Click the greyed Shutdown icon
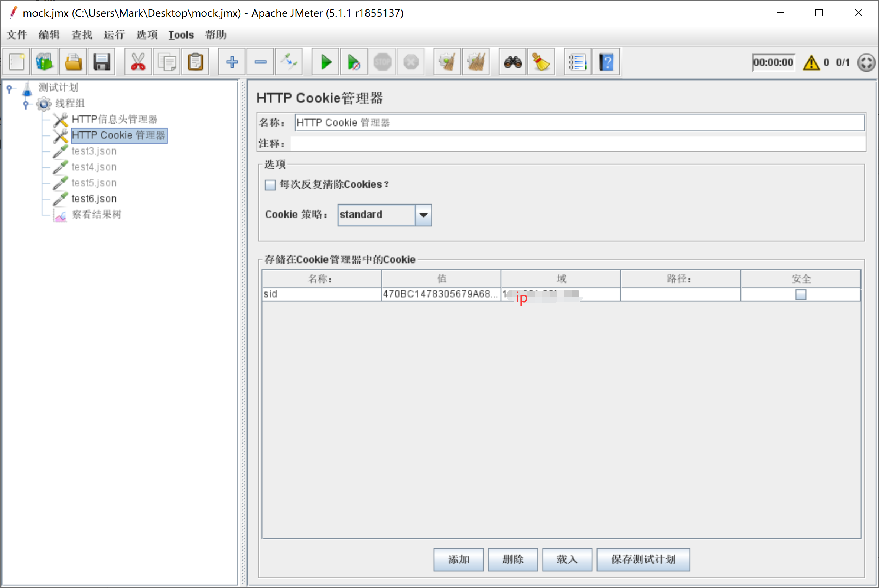This screenshot has height=588, width=879. [411, 62]
